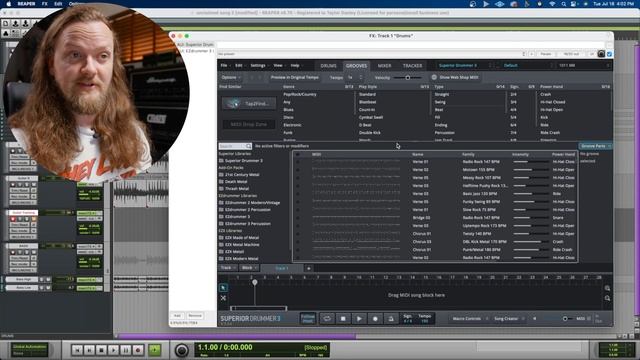Viewport: 640px width, 360px height.
Task: Click the zoom in icon on song track
Action: [x=607, y=288]
